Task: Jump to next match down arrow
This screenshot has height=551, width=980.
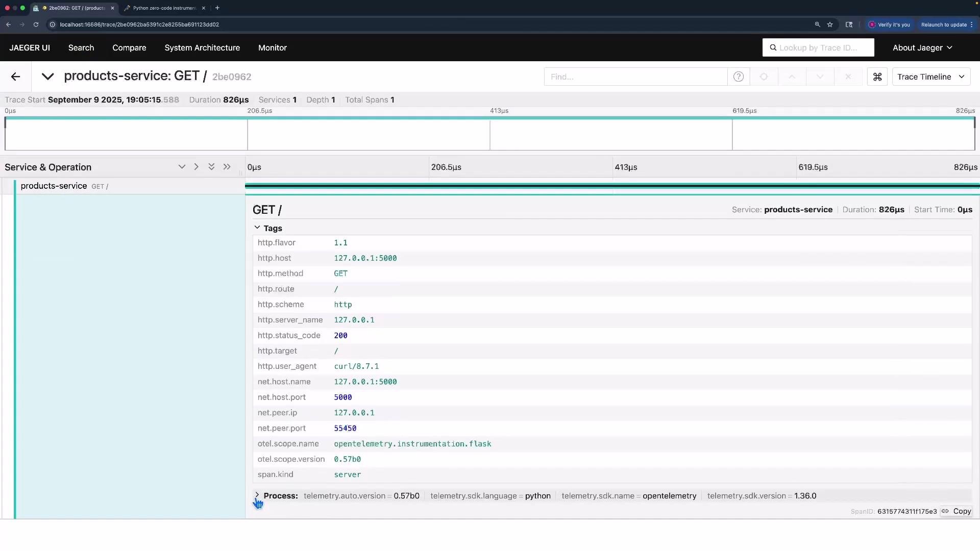Action: pos(820,77)
